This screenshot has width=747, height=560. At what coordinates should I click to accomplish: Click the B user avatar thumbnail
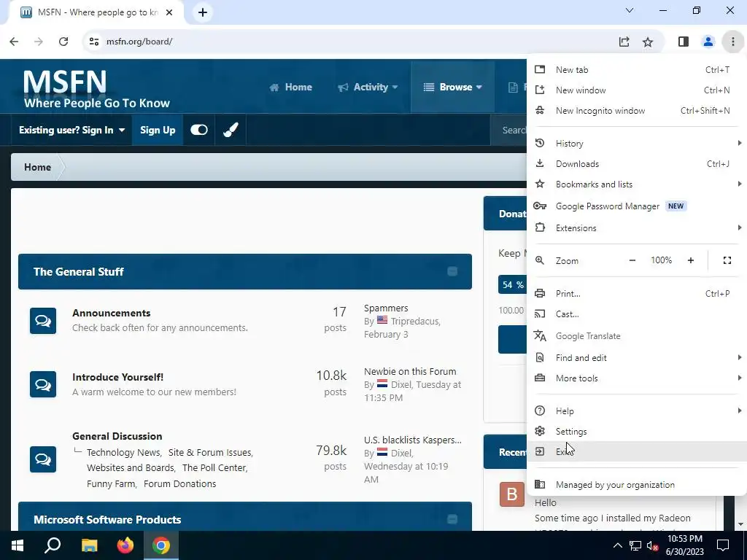(x=511, y=494)
